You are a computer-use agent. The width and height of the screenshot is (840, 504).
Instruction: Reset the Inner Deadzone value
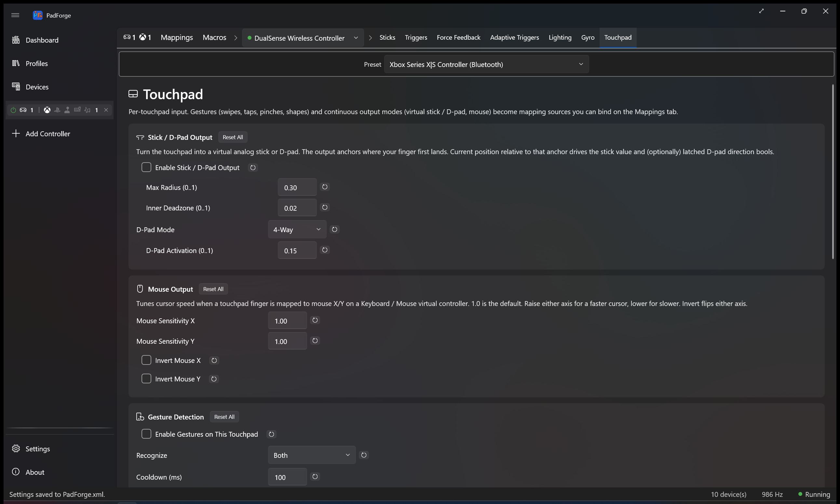point(325,207)
